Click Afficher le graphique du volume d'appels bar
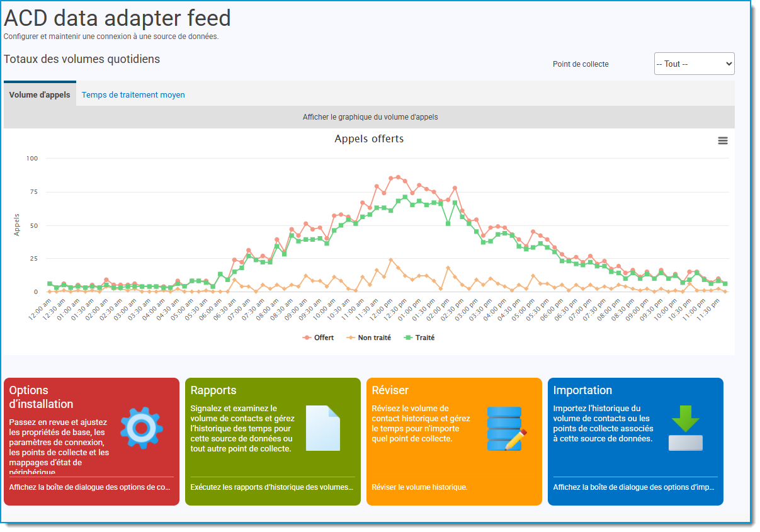 (x=369, y=117)
